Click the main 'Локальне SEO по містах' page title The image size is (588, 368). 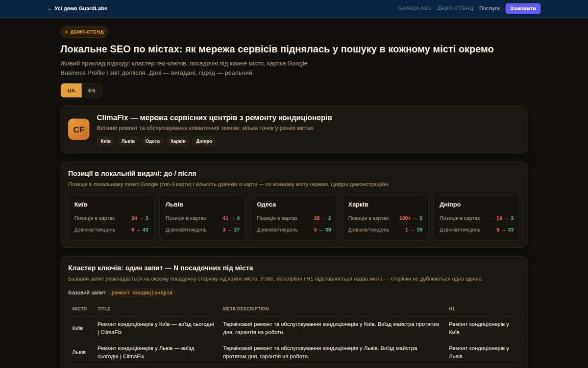pos(277,49)
